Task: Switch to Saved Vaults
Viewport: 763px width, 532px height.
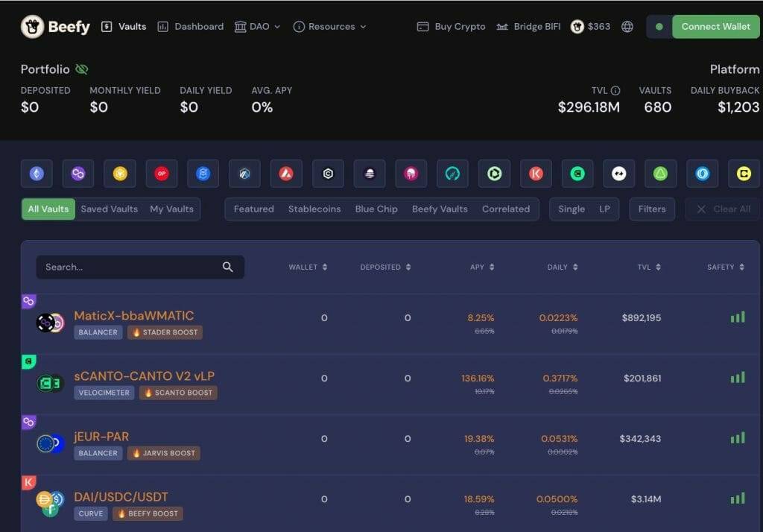Action: pyautogui.click(x=110, y=209)
